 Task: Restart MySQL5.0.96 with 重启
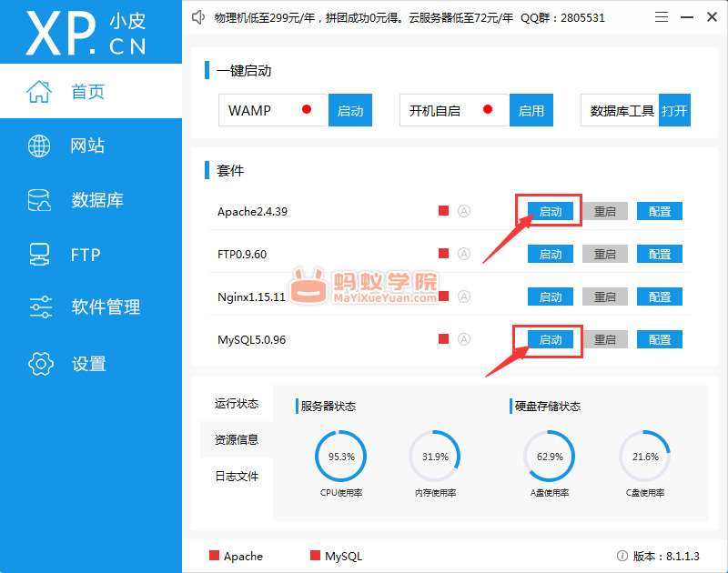pos(605,339)
